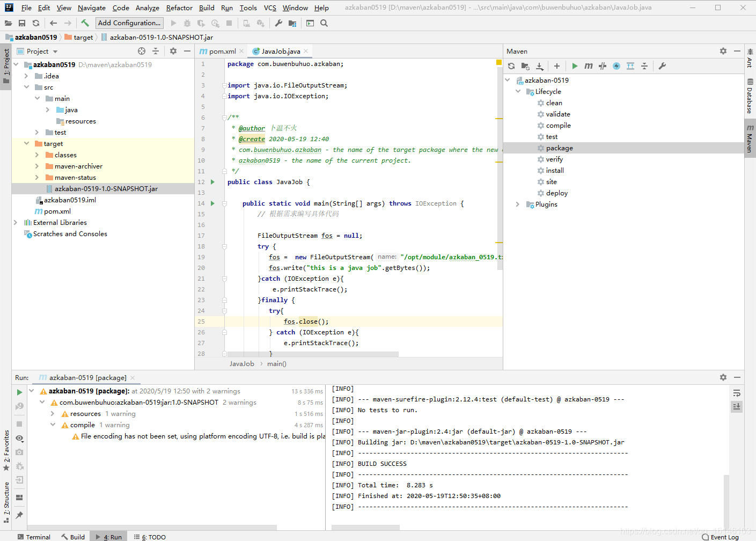This screenshot has width=756, height=541.
Task: Open Maven settings wrench icon
Action: pos(662,66)
